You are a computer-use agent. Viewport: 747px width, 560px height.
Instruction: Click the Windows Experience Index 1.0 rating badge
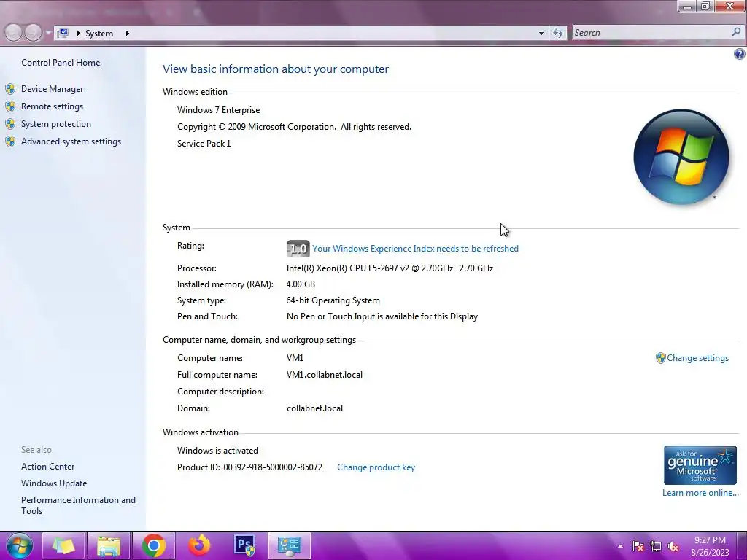298,249
